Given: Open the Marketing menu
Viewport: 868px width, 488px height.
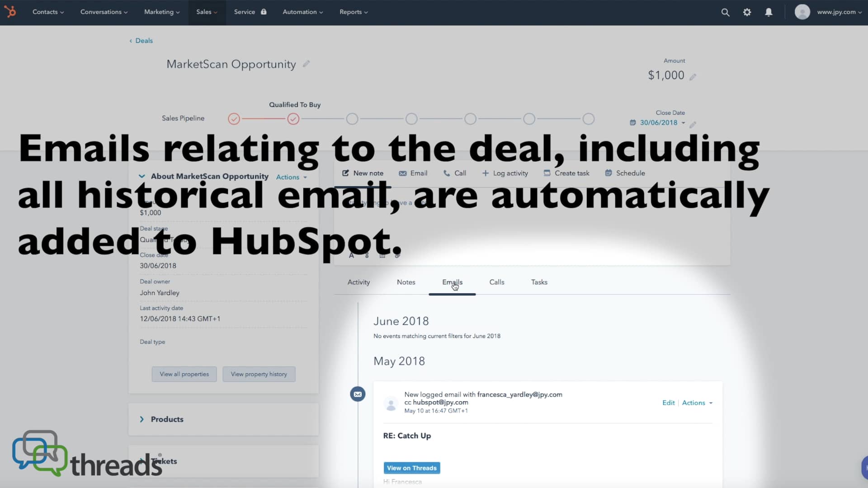Looking at the screenshot, I should [x=162, y=12].
